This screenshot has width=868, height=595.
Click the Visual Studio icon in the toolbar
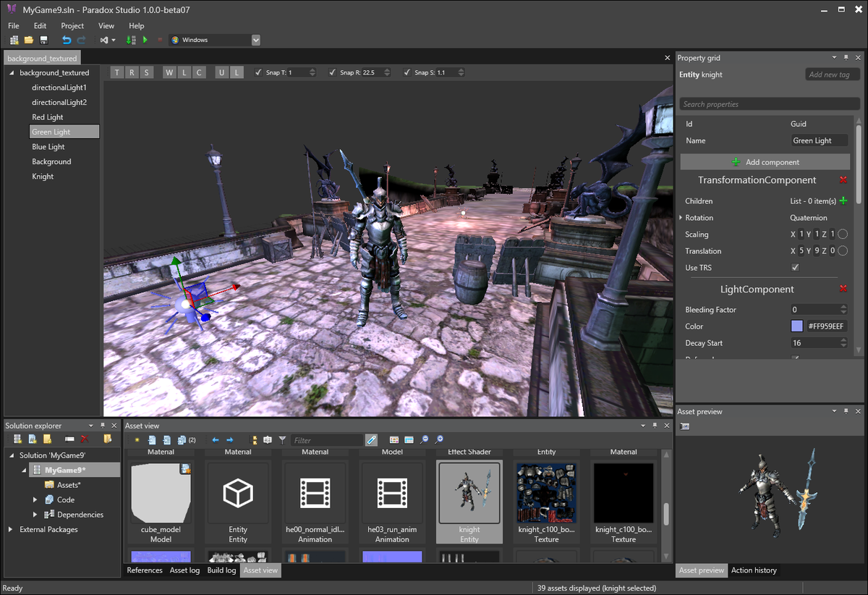tap(104, 40)
